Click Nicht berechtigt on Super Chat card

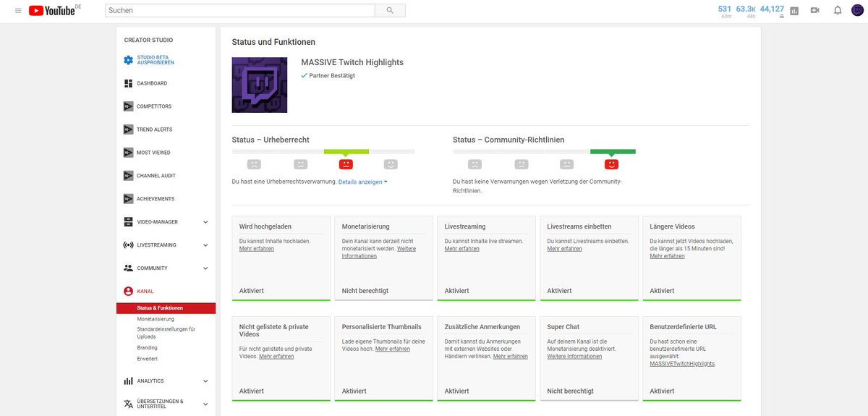coord(571,391)
